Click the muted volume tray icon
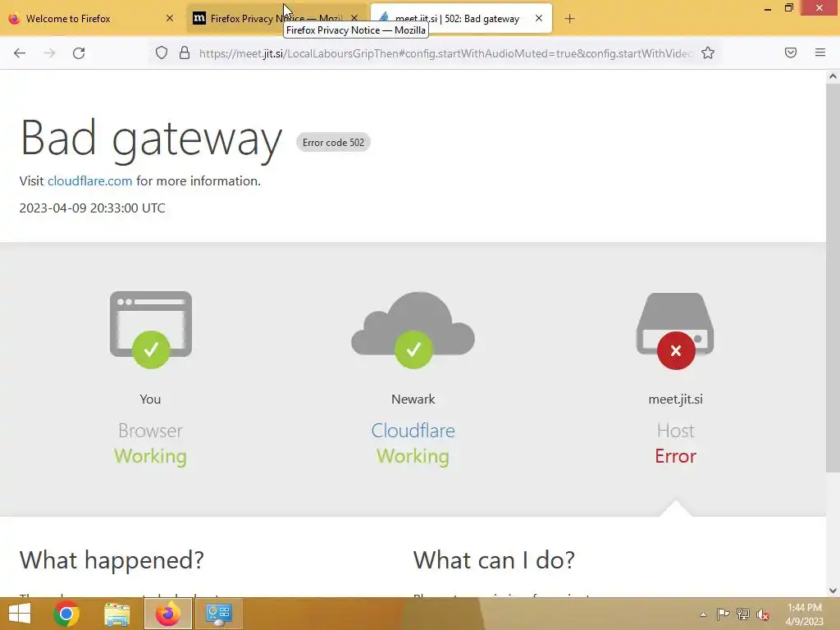Viewport: 840px width, 630px height. 763,614
